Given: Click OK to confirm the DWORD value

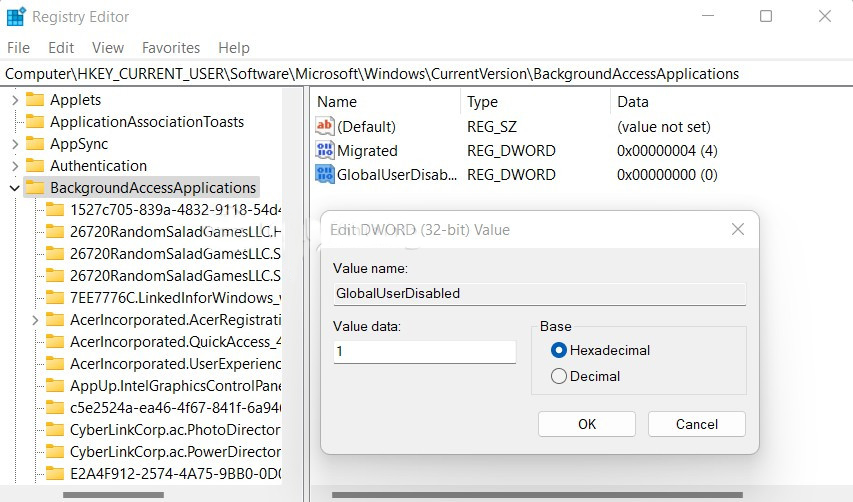Looking at the screenshot, I should click(x=587, y=424).
